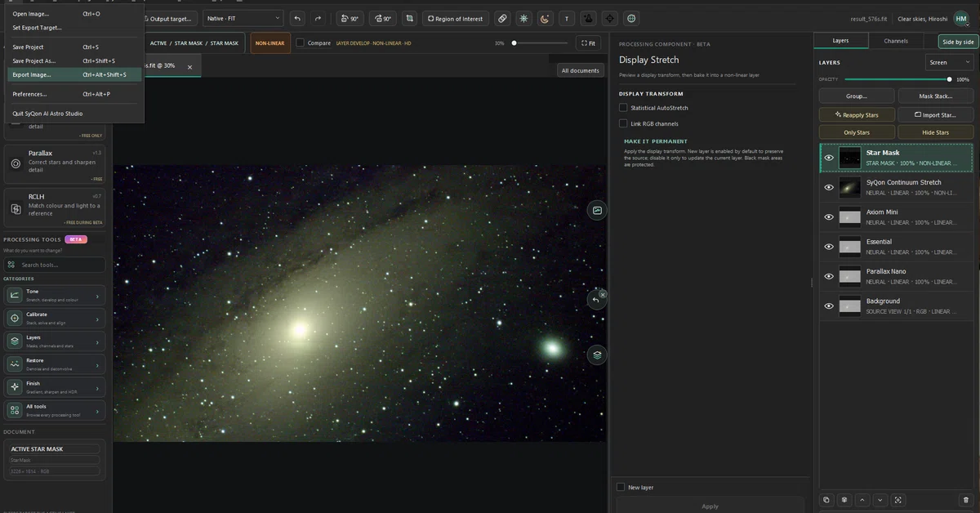The width and height of the screenshot is (980, 513).
Task: Hide the SyQon Continuum Stretch layer
Action: click(x=829, y=187)
